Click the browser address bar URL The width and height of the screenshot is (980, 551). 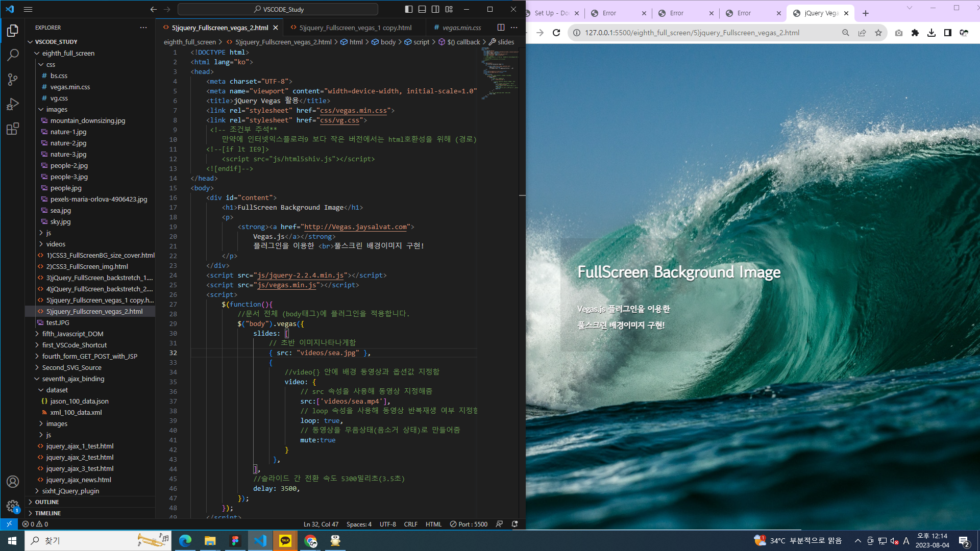(x=692, y=33)
